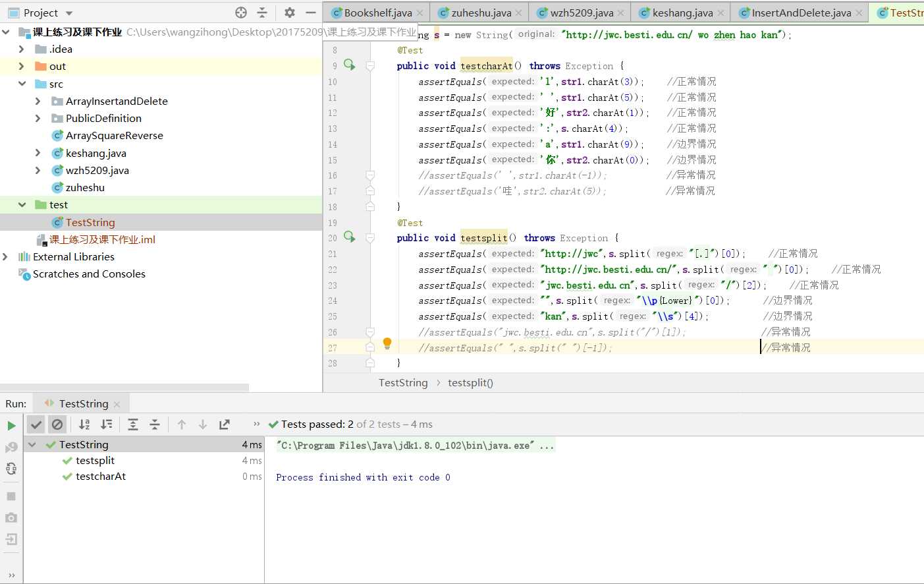The width and height of the screenshot is (924, 584).
Task: Click the yellow intention lightbulb icon
Action: (x=387, y=343)
